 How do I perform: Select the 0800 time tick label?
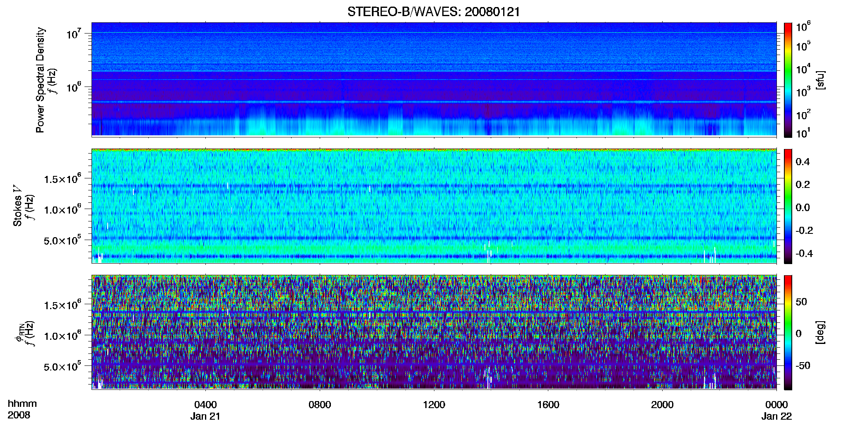pyautogui.click(x=320, y=405)
